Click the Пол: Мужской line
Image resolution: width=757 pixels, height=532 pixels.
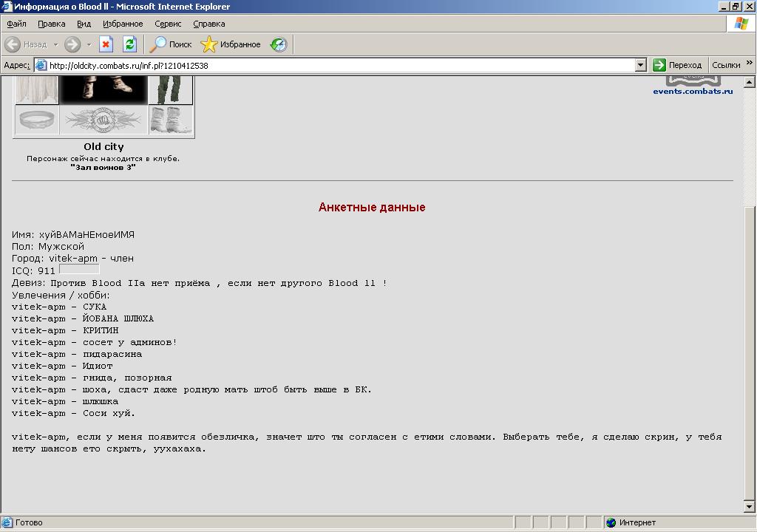click(48, 246)
